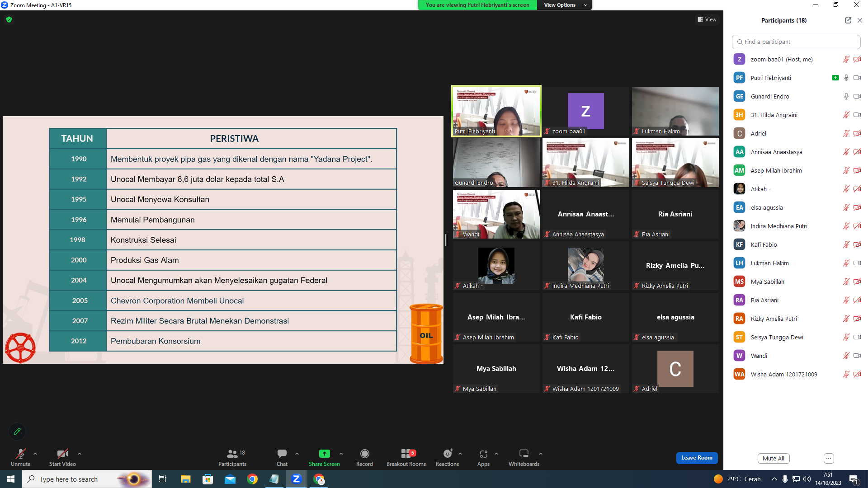Click the Unmute microphone icon
This screenshot has width=868, height=488.
click(21, 454)
